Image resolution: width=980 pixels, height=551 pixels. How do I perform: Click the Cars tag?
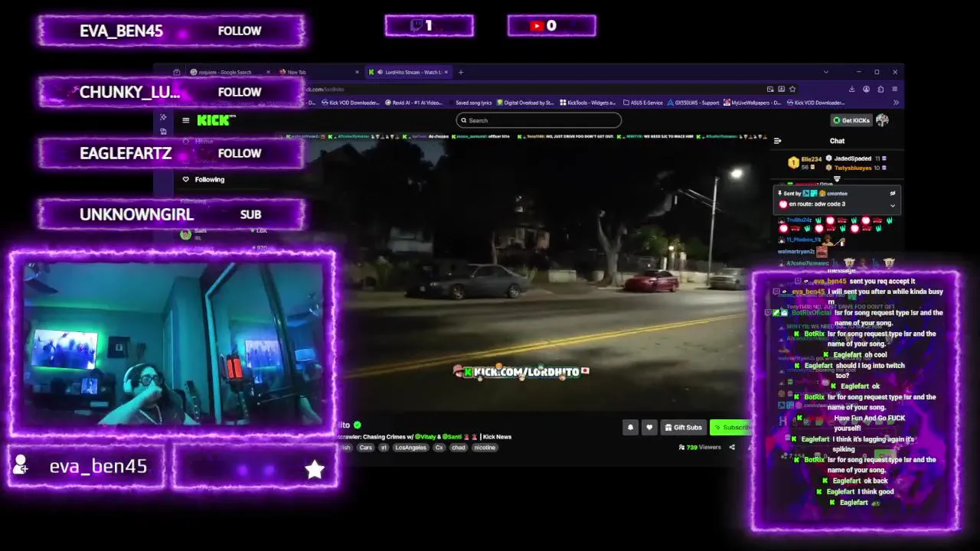pyautogui.click(x=366, y=448)
